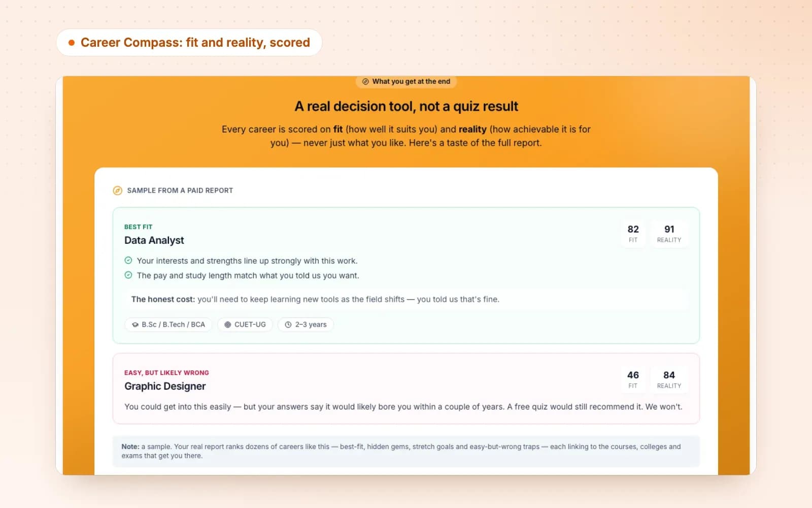The width and height of the screenshot is (812, 508).
Task: Click 'Your interests and strengths line up strongly' text
Action: (247, 261)
